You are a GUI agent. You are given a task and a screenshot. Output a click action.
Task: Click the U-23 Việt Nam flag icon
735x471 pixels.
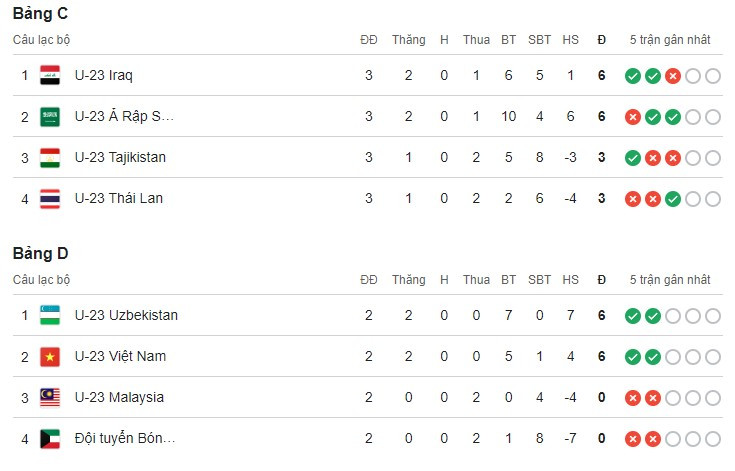[x=50, y=356]
